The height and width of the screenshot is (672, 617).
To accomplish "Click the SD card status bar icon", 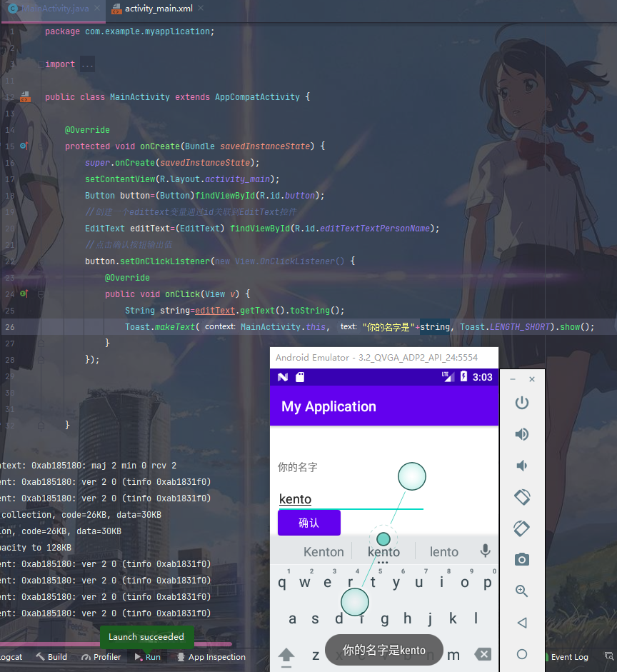I will (300, 377).
